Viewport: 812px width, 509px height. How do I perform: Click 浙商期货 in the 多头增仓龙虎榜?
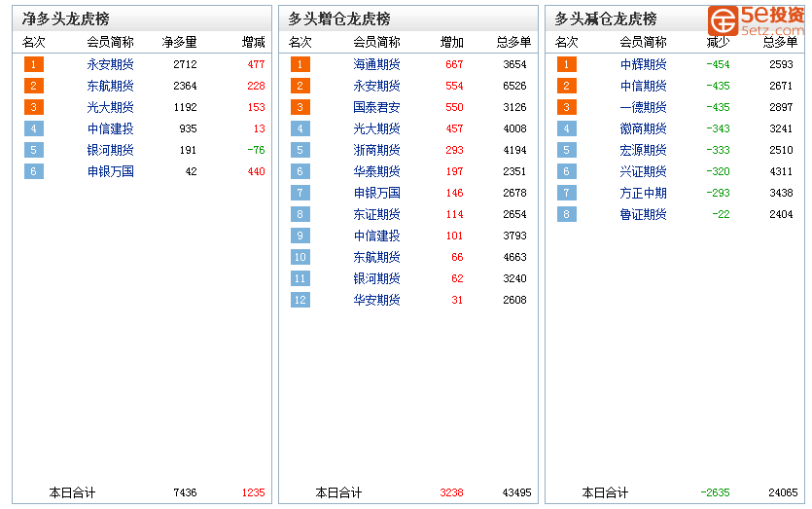click(x=376, y=150)
